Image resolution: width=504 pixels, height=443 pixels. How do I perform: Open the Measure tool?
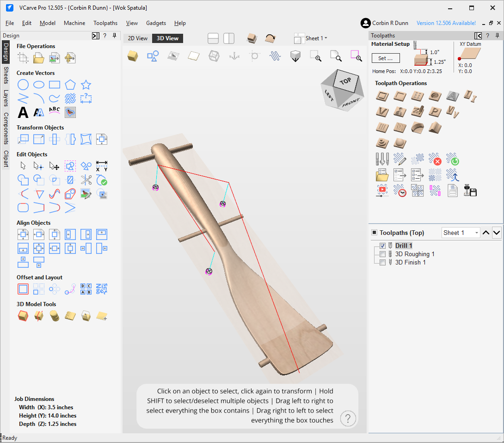coord(101,166)
